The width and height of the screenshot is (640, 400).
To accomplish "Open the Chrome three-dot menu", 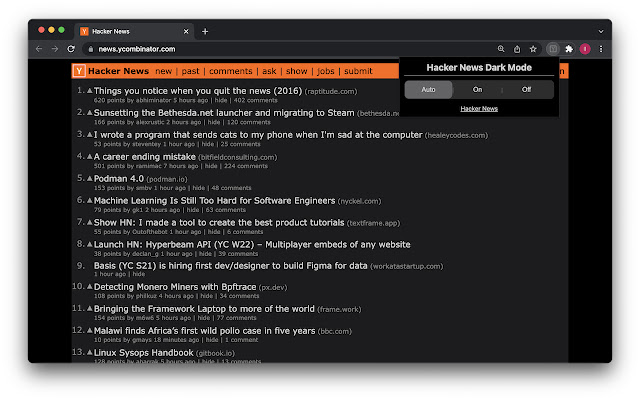I will 601,49.
